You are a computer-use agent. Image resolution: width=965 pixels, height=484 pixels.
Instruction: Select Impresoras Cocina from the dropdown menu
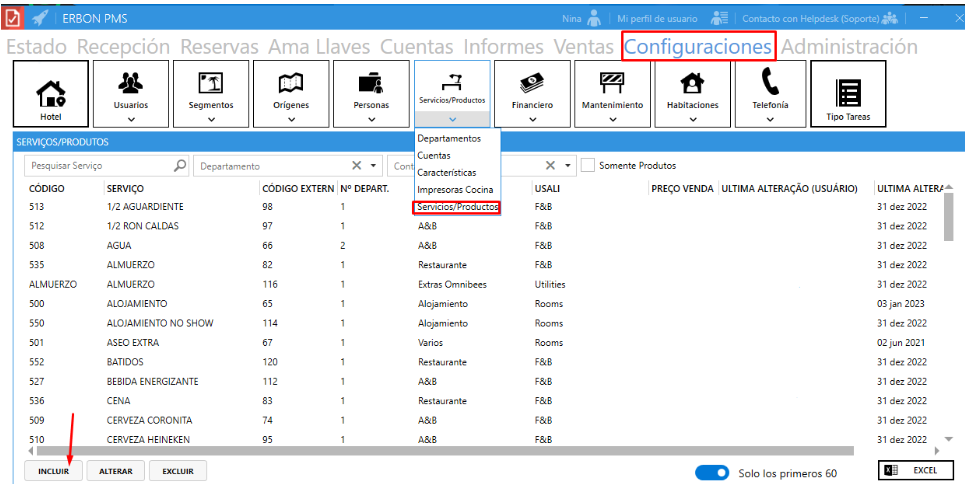click(455, 189)
